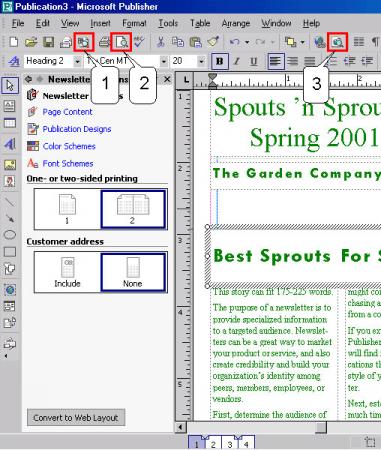Choose one-sided printing option 1
This screenshot has height=450, width=381.
[67, 209]
